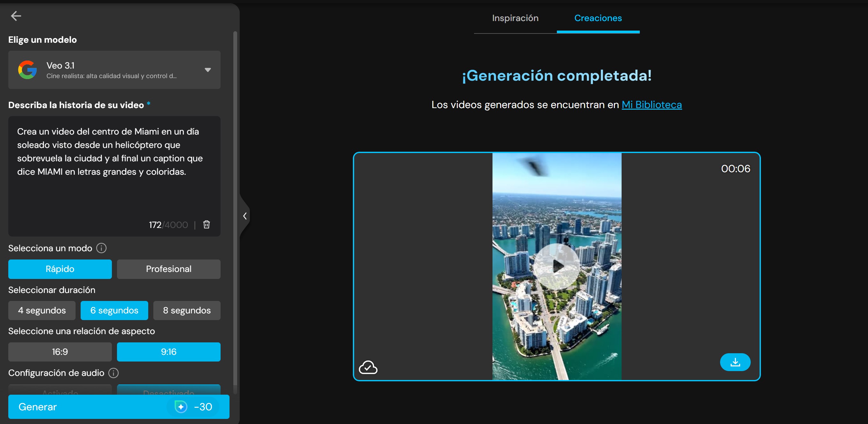Click the back arrow in the top-left
868x424 pixels.
coord(16,16)
